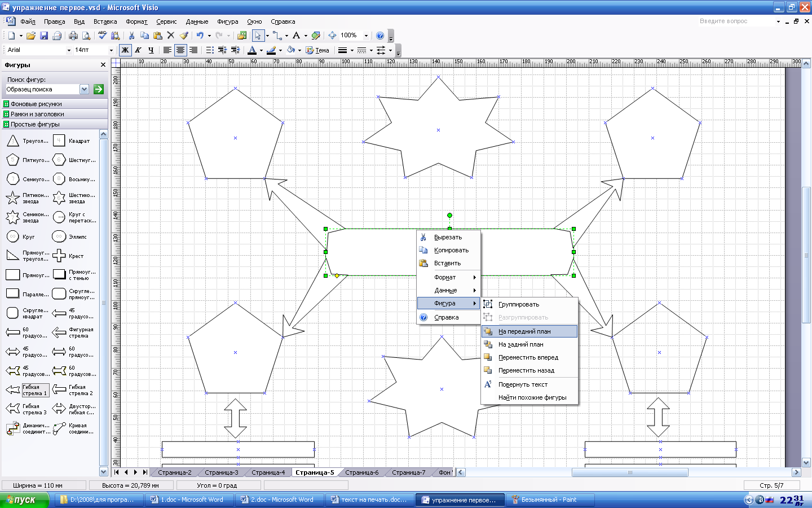Open the shape search dropdown arrow
Image resolution: width=812 pixels, height=508 pixels.
[84, 89]
